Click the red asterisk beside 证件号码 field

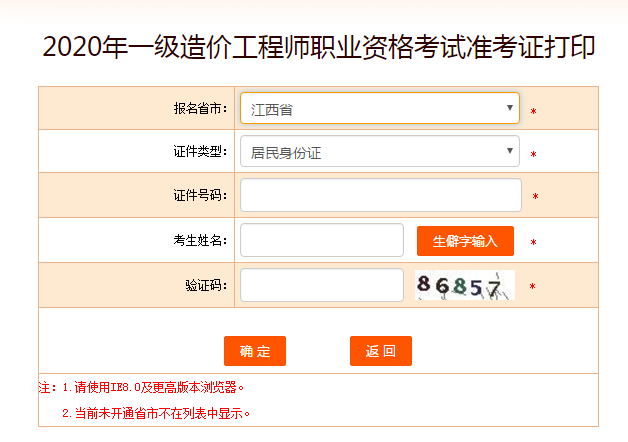[535, 197]
